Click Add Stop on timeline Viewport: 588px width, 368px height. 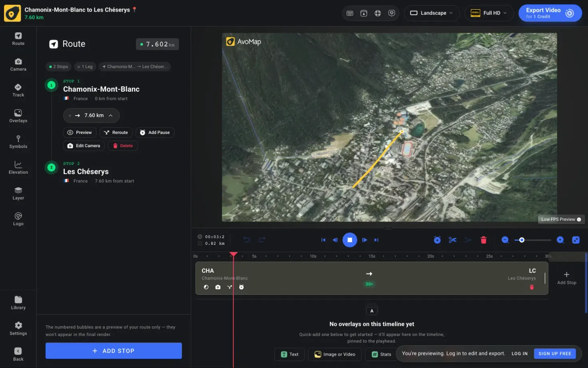tap(566, 278)
